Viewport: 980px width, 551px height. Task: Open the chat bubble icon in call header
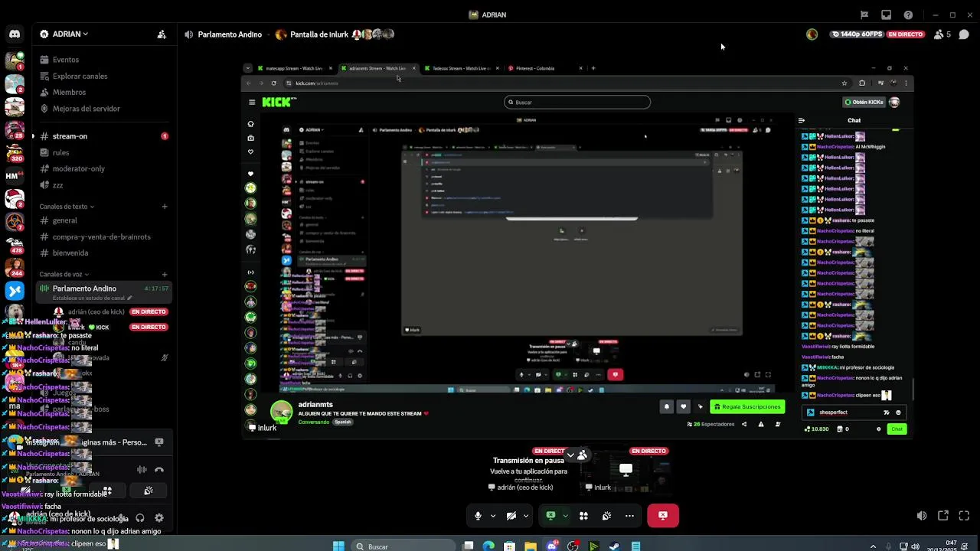[x=964, y=34]
